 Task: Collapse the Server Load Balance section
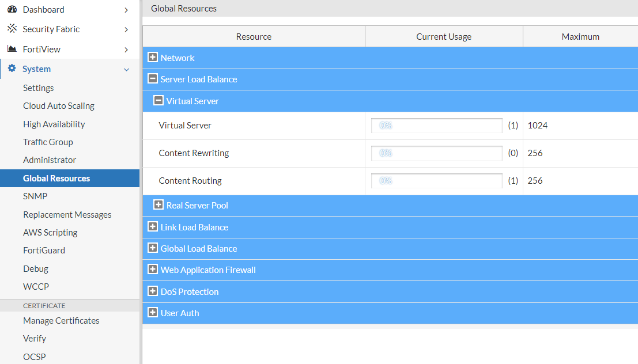153,79
